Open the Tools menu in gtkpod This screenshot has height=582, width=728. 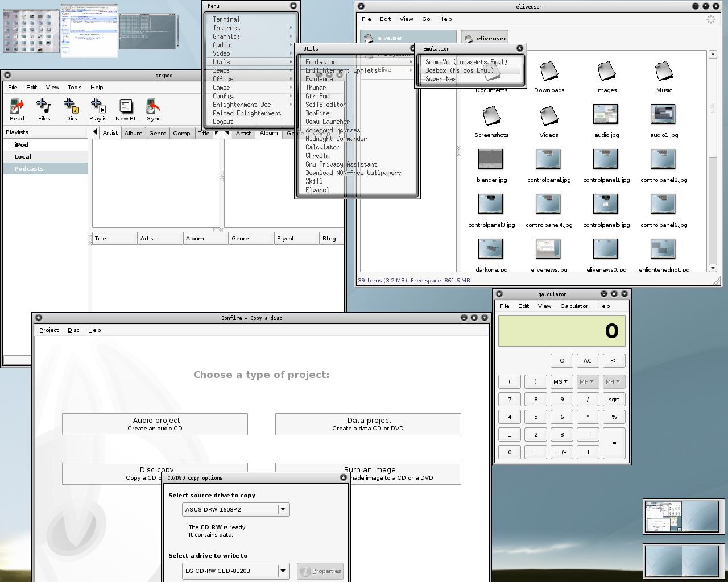tap(75, 88)
